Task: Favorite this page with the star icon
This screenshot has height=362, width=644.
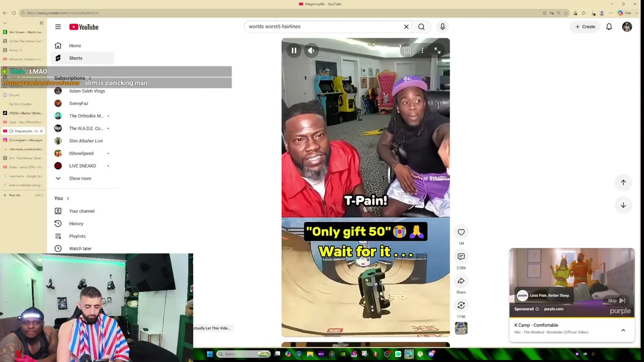Action: [566, 13]
